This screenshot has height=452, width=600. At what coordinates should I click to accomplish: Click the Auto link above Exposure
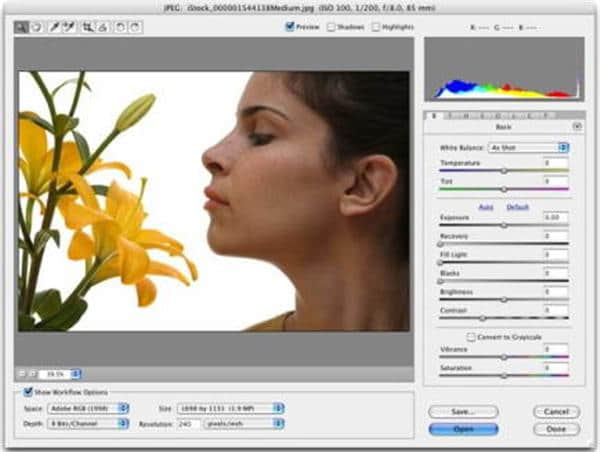[x=487, y=207]
